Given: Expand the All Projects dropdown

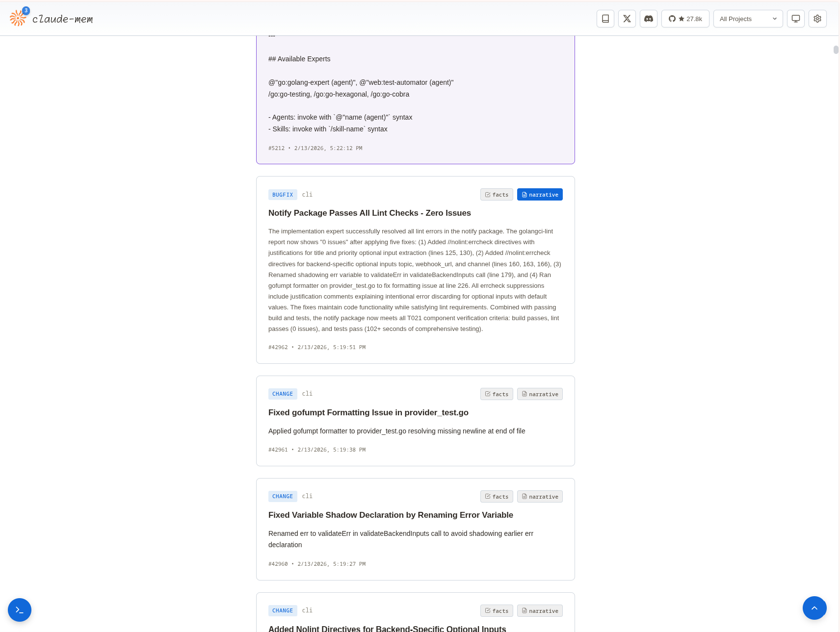Looking at the screenshot, I should coord(747,19).
